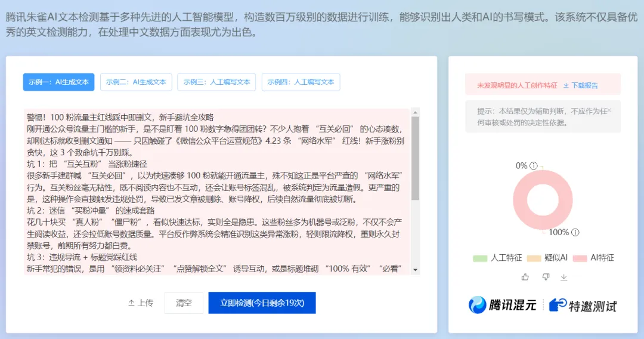Screen dimensions: 644x339
Task: Click the 100% chart label
Action: click(x=558, y=232)
